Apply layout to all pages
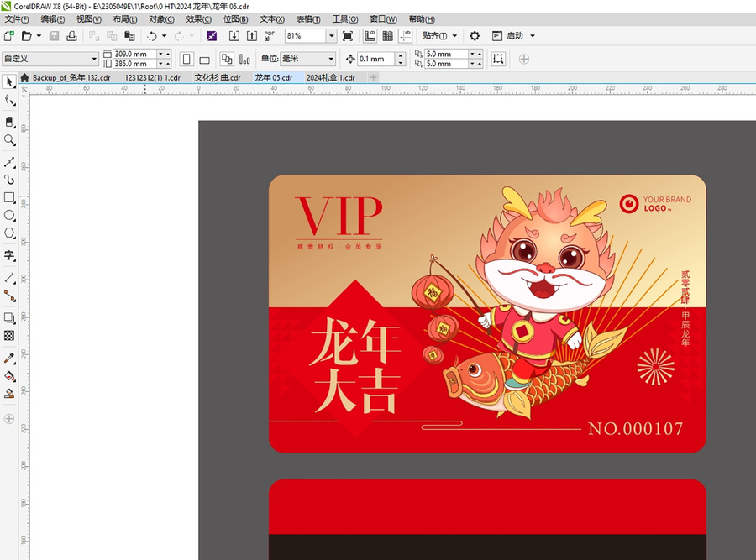This screenshot has width=756, height=560. coord(227,60)
